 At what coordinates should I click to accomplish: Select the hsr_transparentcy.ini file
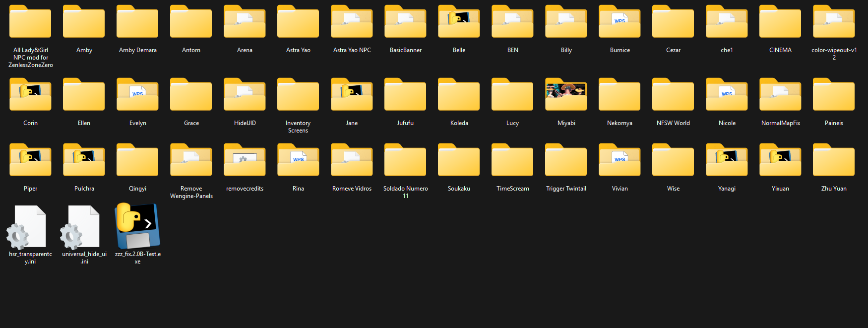coord(27,227)
